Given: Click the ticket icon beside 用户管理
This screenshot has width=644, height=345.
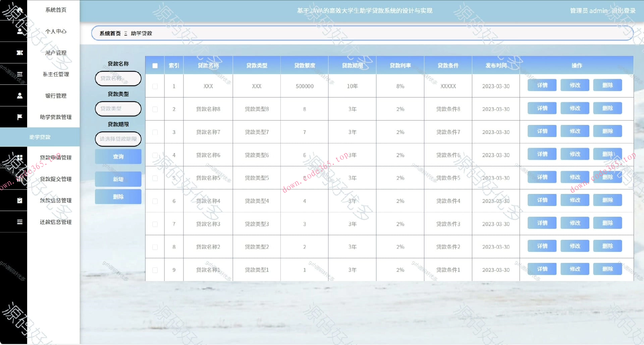Looking at the screenshot, I should (20, 53).
